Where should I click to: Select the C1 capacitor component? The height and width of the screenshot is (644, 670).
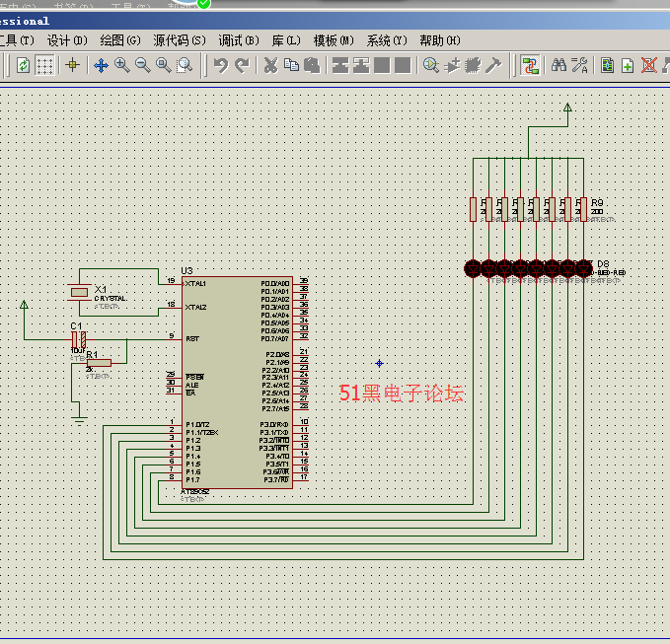[79, 340]
